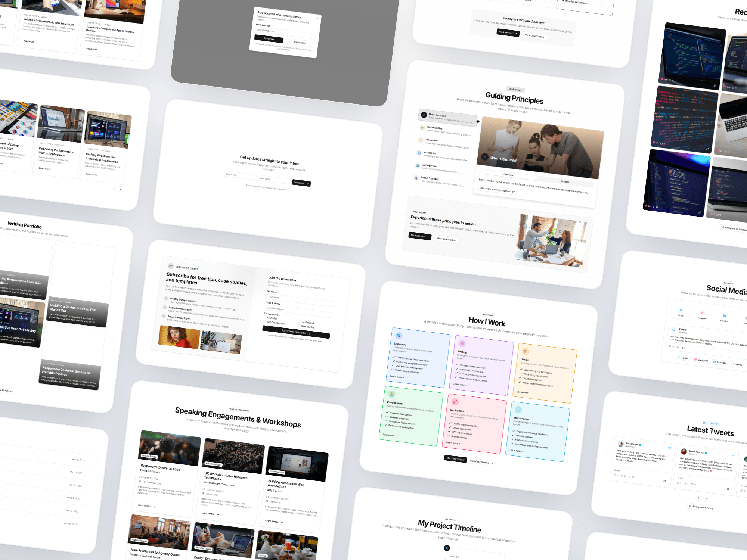Switch to the Overview tab

tap(508, 174)
